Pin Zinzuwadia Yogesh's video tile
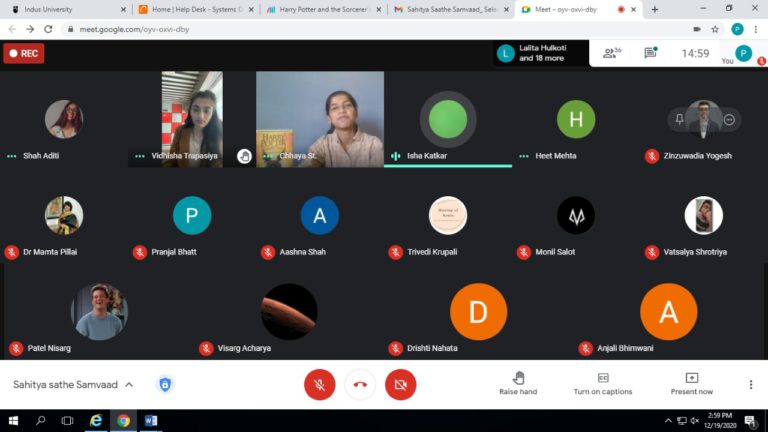The width and height of the screenshot is (768, 432). coord(680,119)
